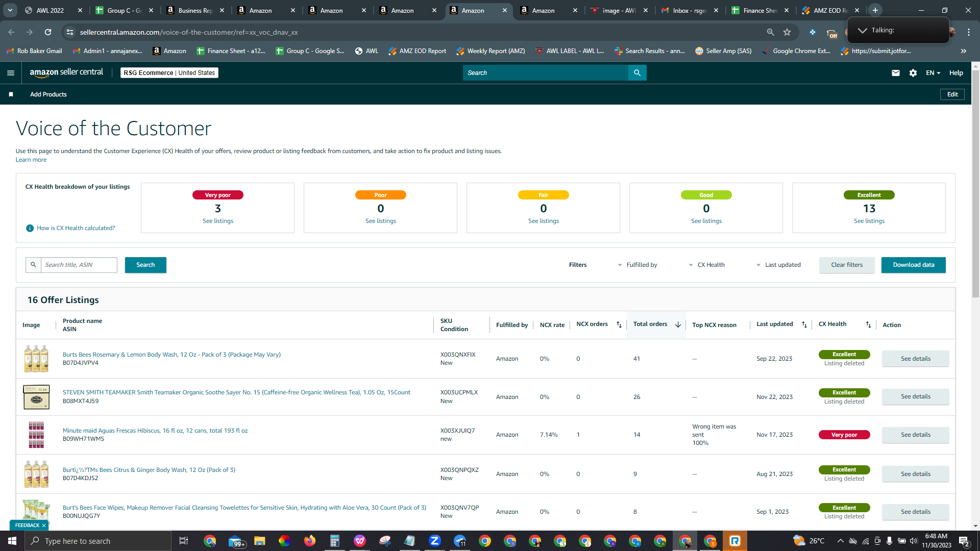
Task: Click the Add Products link
Action: [x=48, y=94]
